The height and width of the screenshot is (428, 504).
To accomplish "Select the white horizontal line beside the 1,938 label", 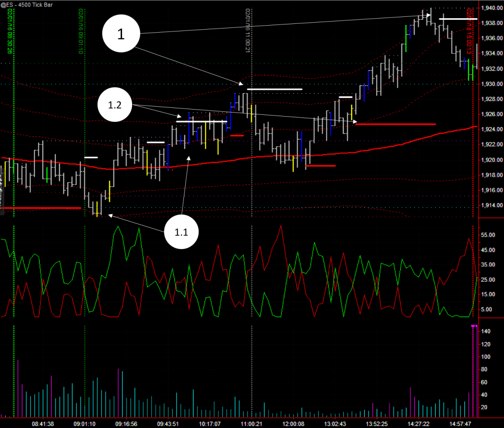I will [458, 19].
